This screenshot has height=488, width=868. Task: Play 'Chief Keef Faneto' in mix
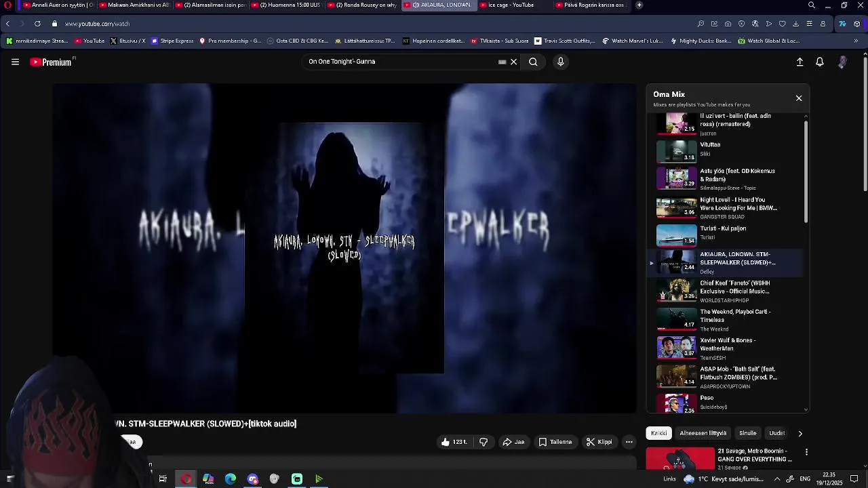click(725, 291)
